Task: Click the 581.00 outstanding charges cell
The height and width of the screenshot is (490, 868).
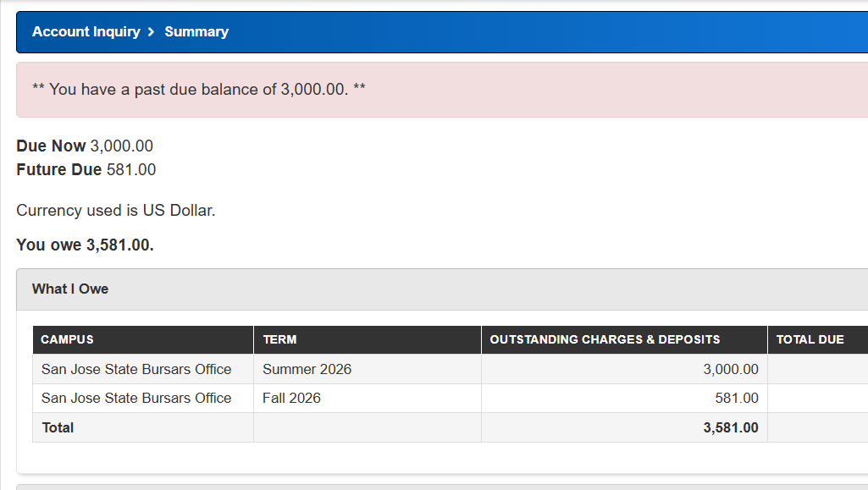Action: point(624,399)
